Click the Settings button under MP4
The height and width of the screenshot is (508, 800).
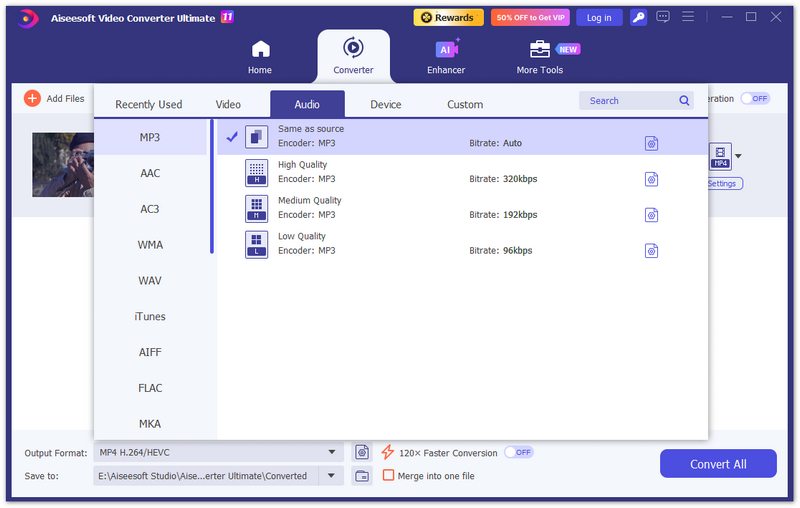pos(724,184)
